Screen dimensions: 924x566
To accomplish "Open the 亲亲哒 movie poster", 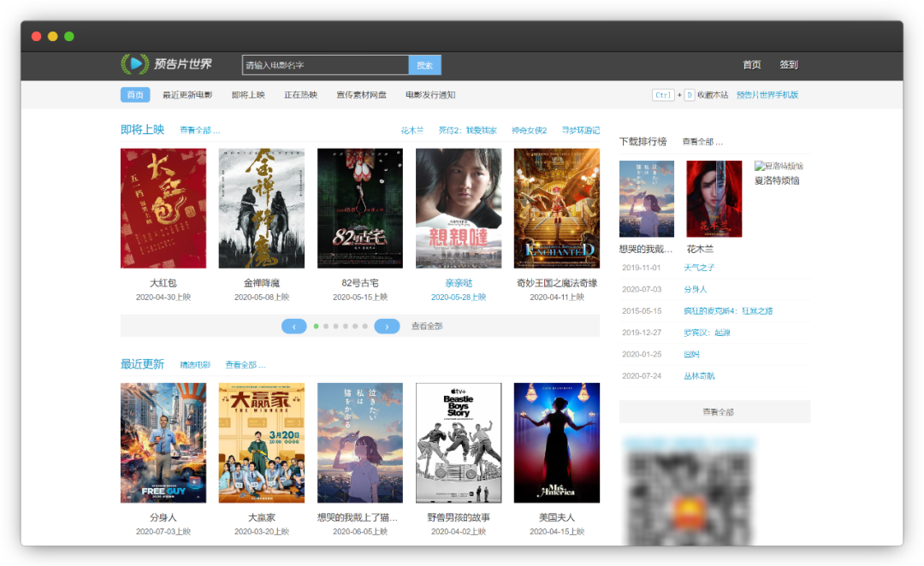I will (x=459, y=208).
